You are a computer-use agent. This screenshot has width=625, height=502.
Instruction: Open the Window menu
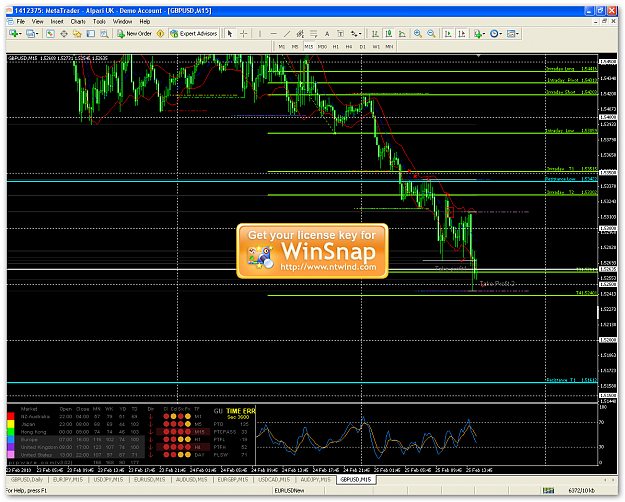coord(122,22)
